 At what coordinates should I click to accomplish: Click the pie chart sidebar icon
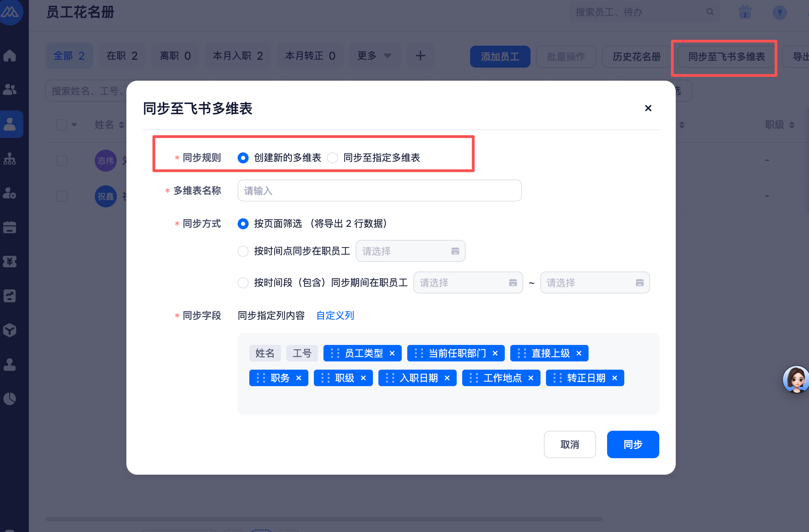point(10,399)
